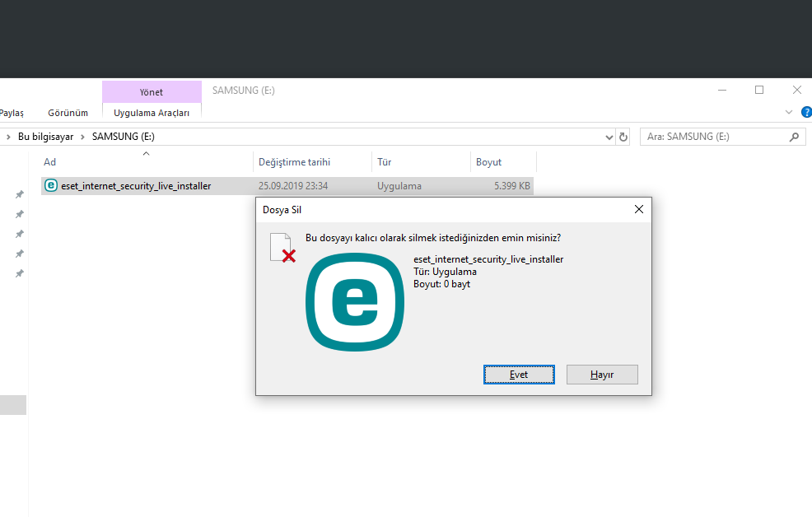Click the search magnifier icon
812x517 pixels.
click(x=794, y=137)
